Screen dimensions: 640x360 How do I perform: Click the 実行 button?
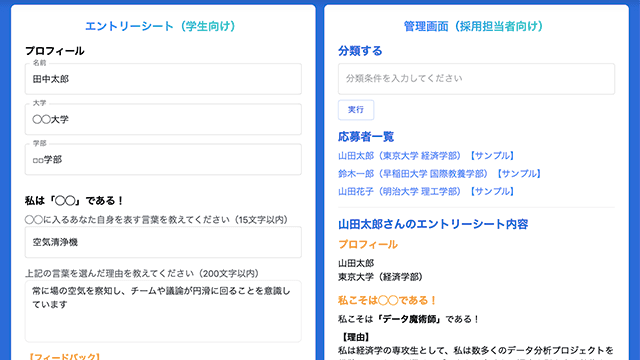click(x=356, y=110)
